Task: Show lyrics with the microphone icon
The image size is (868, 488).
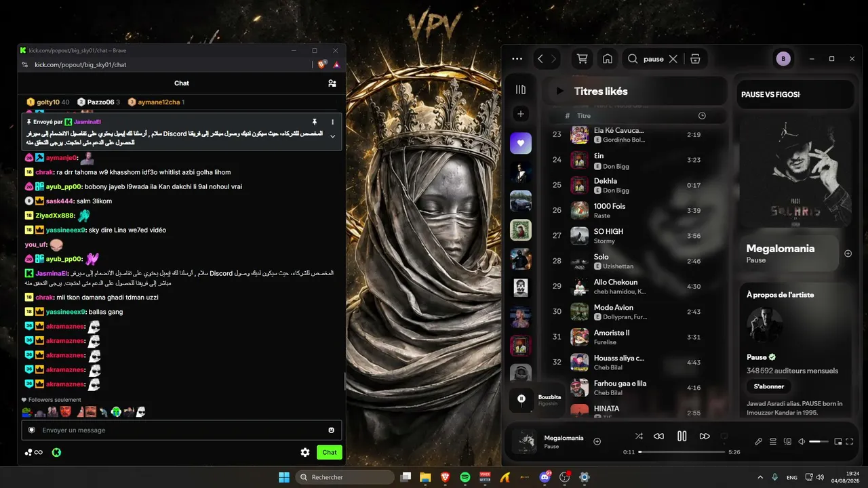Action: point(758,441)
